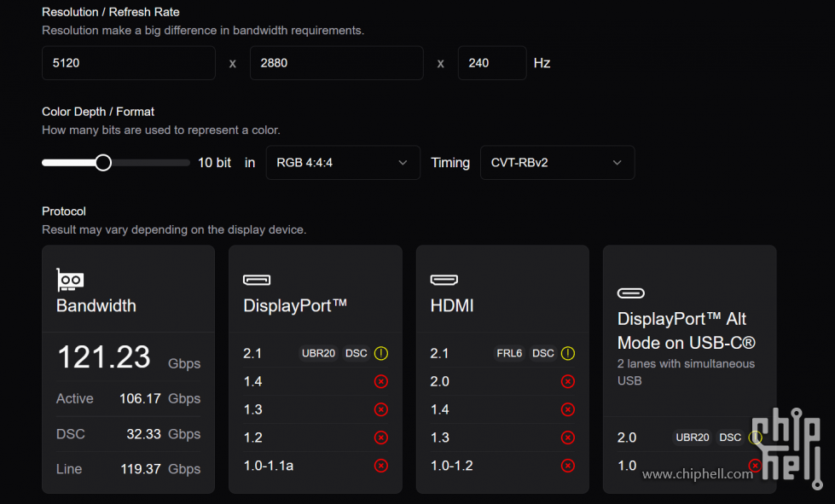Click the total bandwidth value 121.23
This screenshot has width=835, height=504.
(x=104, y=356)
